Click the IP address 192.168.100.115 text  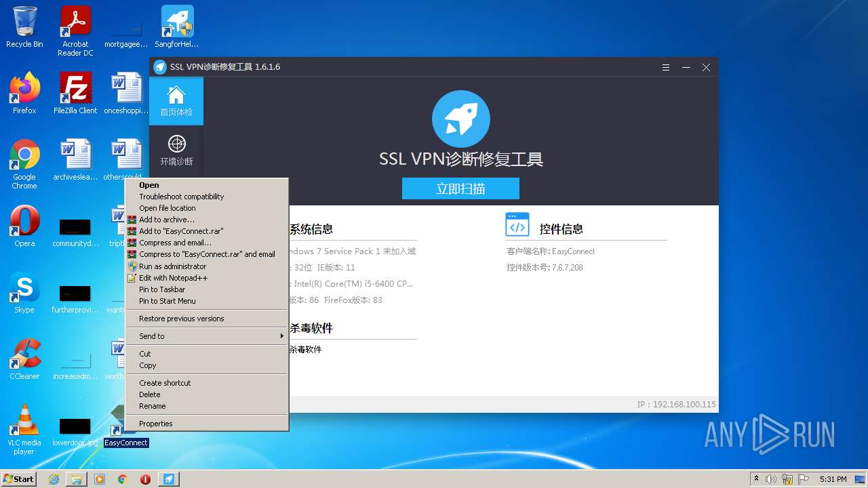coord(676,404)
